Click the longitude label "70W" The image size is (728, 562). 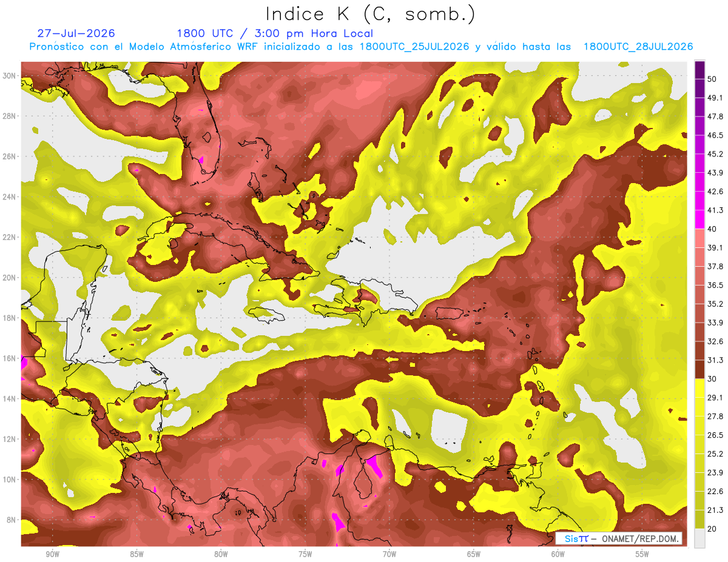389,555
